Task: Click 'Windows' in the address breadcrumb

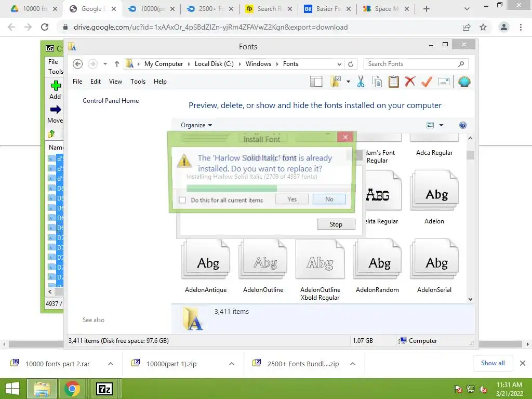Action: coord(258,64)
